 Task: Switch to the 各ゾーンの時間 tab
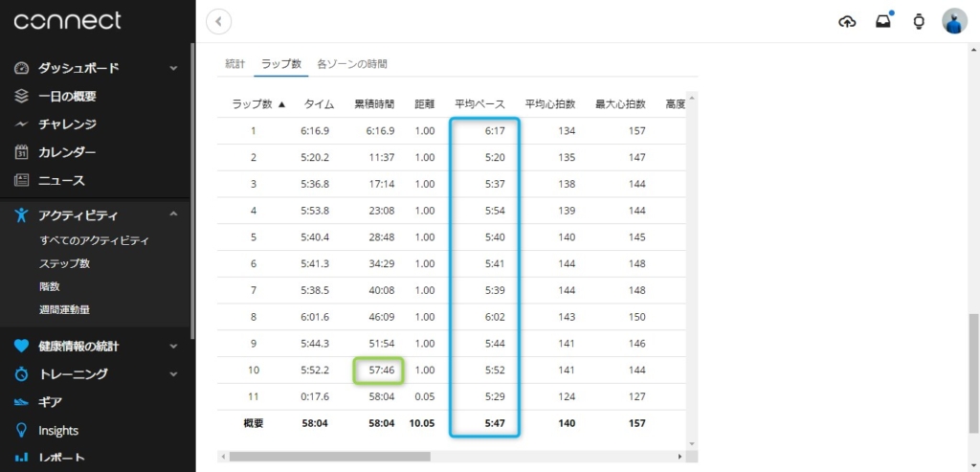352,64
